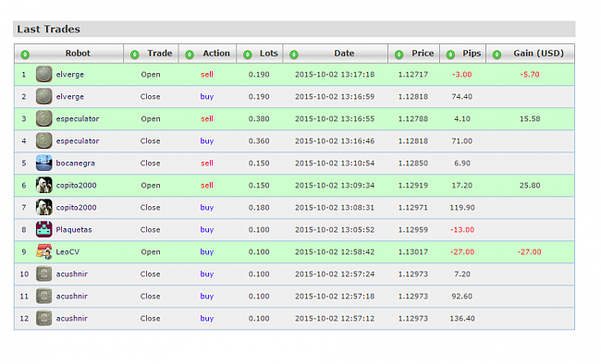Select price value 1.12850
Image resolution: width=601 pixels, height=364 pixels.
[x=412, y=164]
